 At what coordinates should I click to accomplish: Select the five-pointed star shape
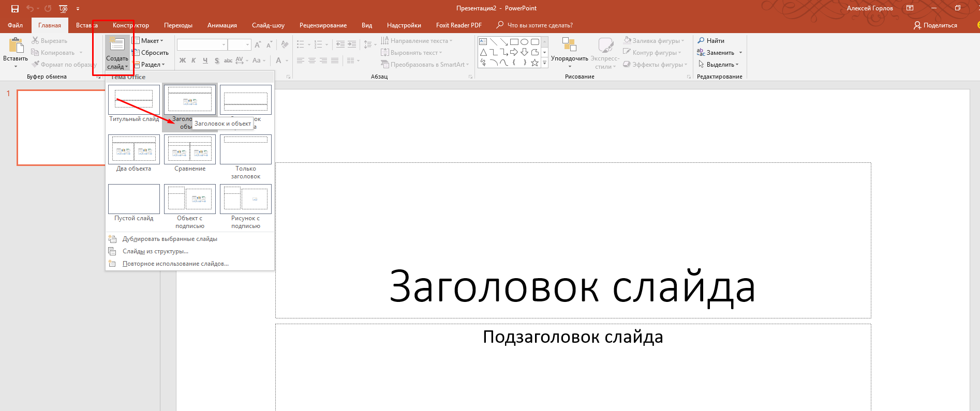point(535,63)
